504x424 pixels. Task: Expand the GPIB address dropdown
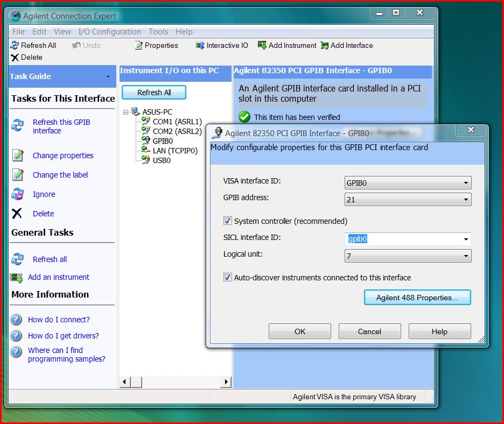[465, 200]
